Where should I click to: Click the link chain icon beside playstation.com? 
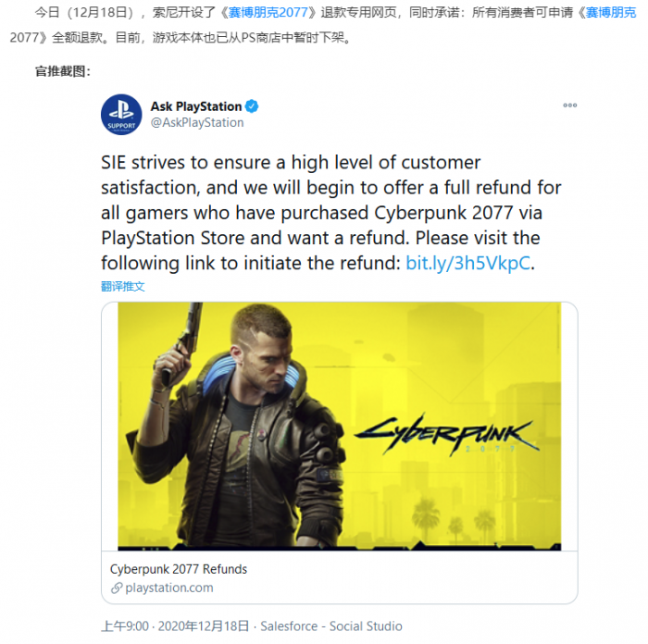tap(117, 588)
